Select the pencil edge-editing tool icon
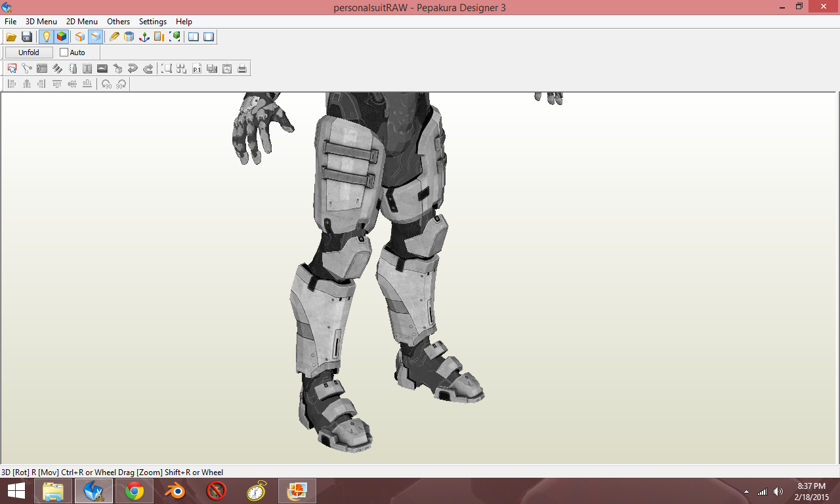The width and height of the screenshot is (840, 504). coord(114,37)
